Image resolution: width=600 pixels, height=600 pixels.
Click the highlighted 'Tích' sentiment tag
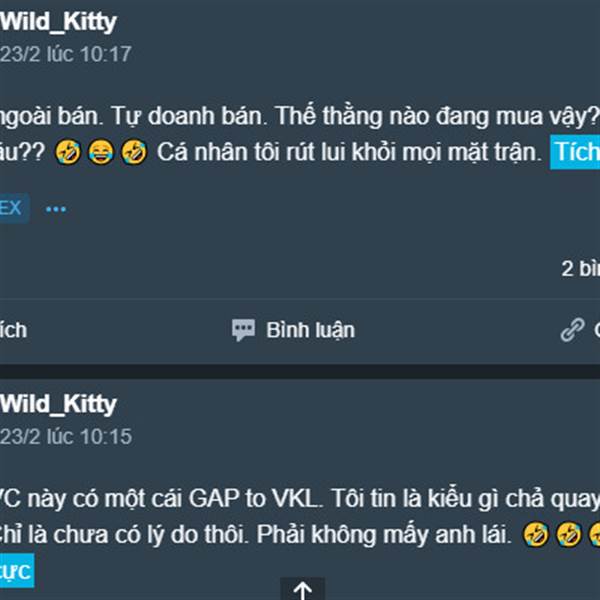pos(575,152)
